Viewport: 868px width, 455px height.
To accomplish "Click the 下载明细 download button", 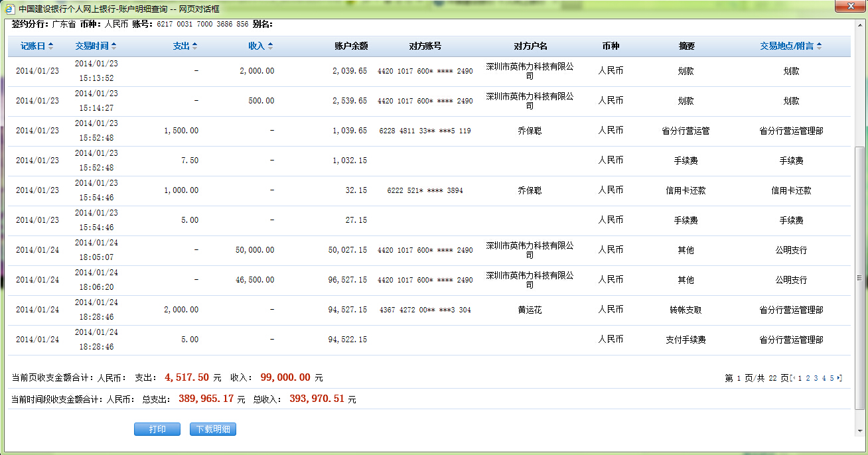I will [x=213, y=429].
